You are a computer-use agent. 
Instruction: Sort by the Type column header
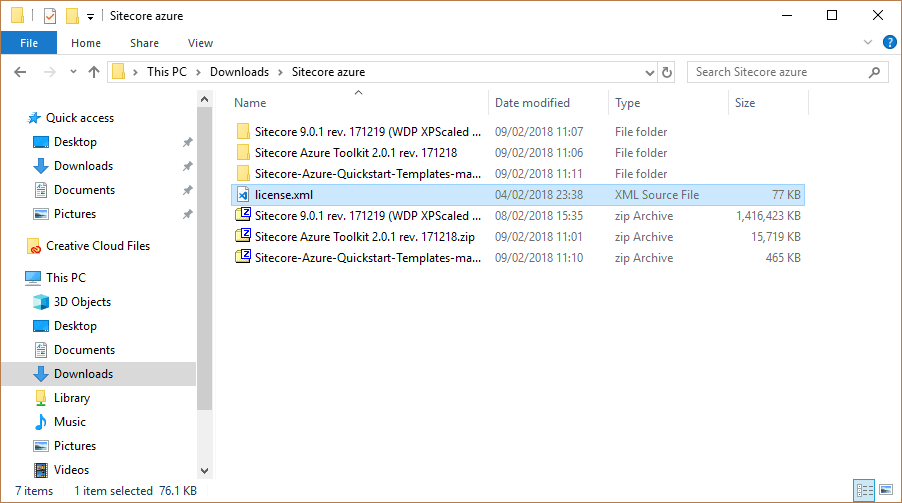[627, 103]
